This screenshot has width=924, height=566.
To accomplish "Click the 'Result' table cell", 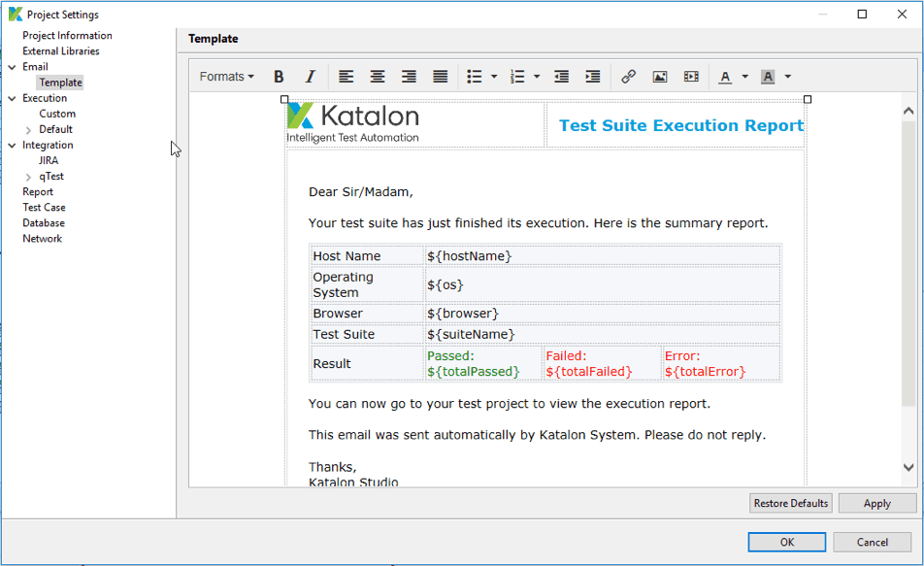I will pyautogui.click(x=367, y=364).
